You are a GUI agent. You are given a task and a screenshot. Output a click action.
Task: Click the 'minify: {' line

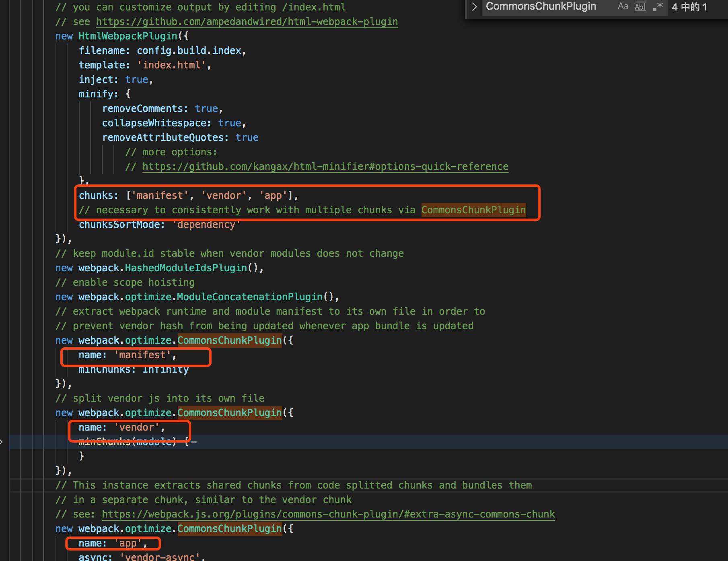tap(105, 94)
